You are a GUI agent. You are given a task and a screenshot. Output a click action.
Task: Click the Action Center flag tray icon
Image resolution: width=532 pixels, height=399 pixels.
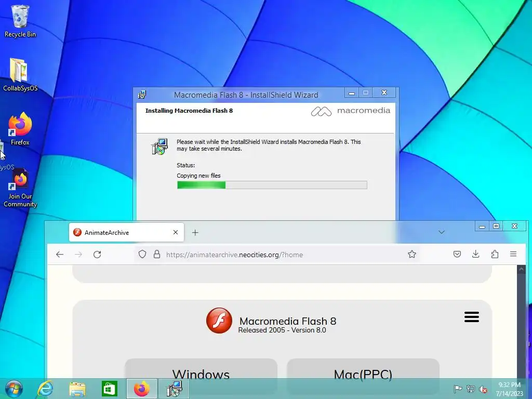(458, 389)
